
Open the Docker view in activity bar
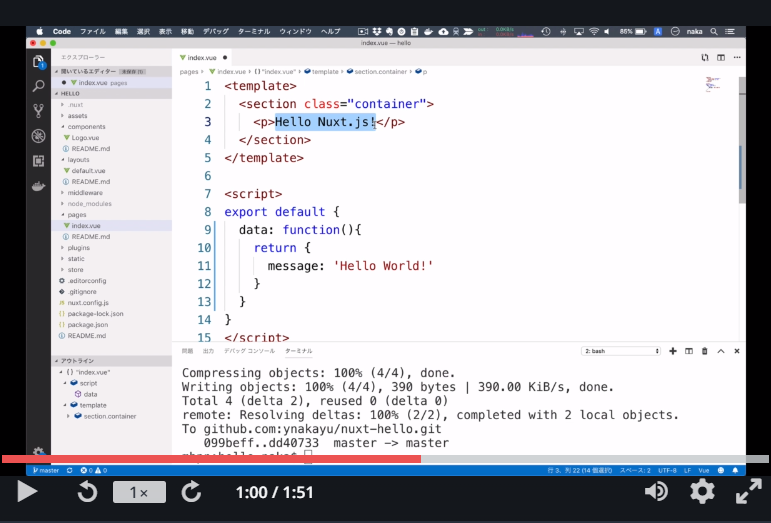[x=39, y=185]
